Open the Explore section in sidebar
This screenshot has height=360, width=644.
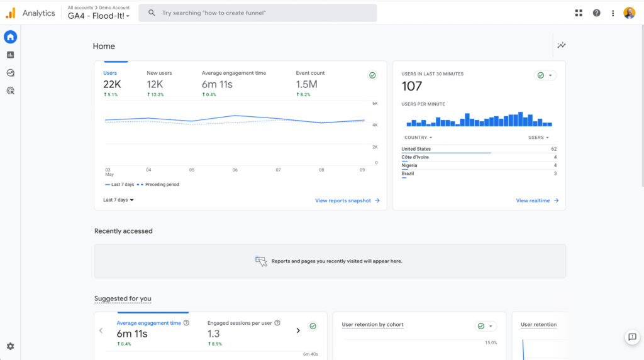coord(10,73)
